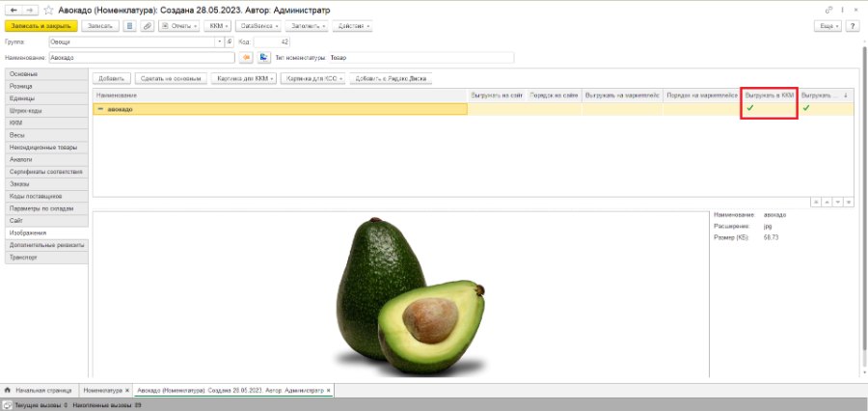Open the document list icon next to Записать
The height and width of the screenshot is (411, 868).
(129, 26)
